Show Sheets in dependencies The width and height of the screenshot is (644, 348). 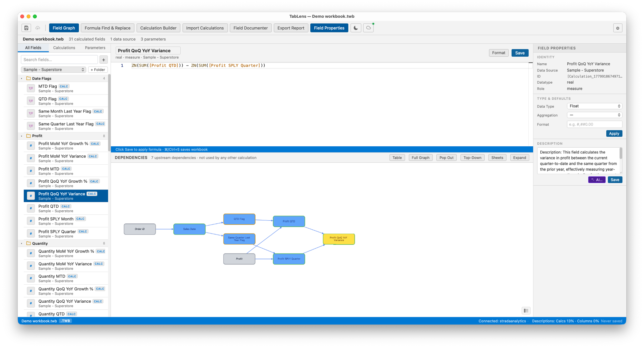(x=497, y=158)
